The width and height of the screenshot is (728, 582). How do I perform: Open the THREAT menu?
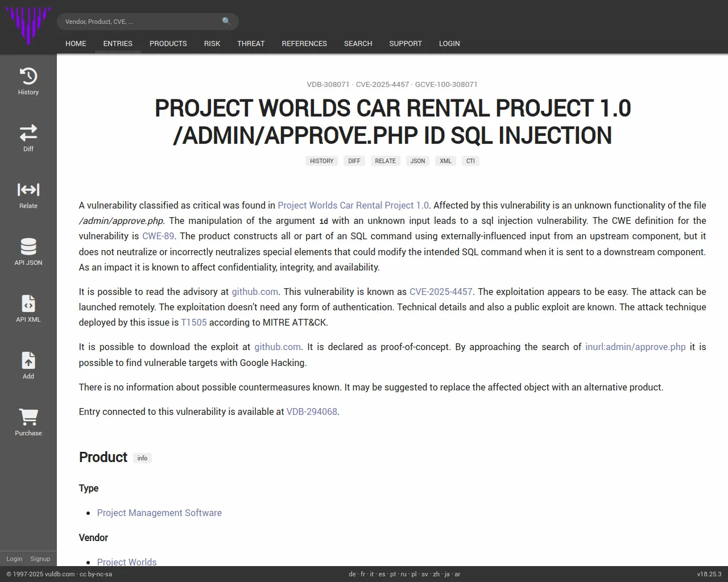point(251,43)
